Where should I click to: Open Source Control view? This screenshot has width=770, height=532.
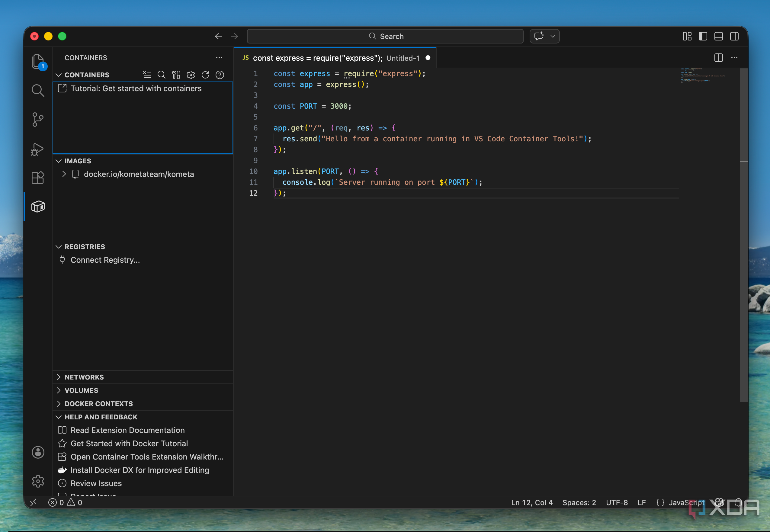click(38, 120)
